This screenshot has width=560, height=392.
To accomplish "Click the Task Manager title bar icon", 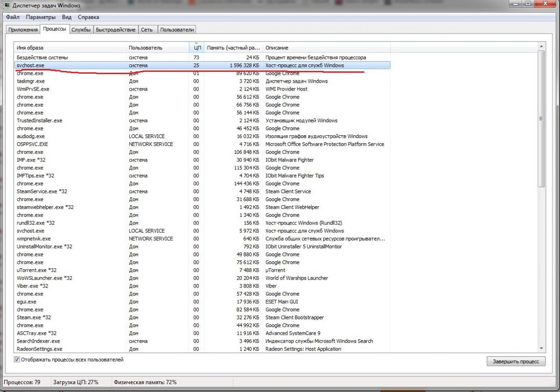I will coord(6,5).
